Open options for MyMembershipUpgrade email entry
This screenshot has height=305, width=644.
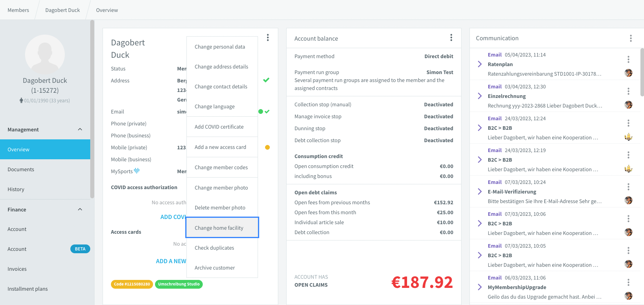click(x=628, y=282)
